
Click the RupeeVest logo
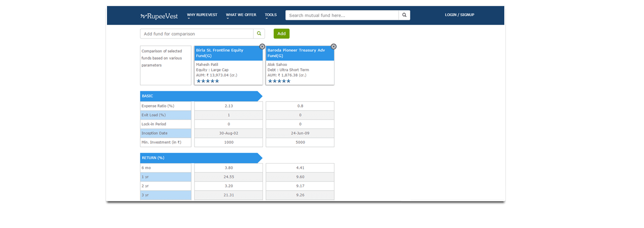(158, 15)
